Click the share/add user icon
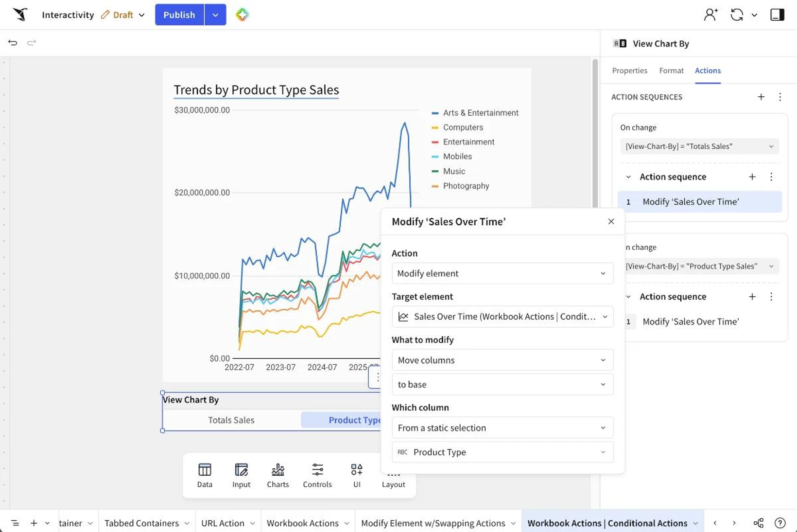Image resolution: width=797 pixels, height=532 pixels. tap(710, 15)
